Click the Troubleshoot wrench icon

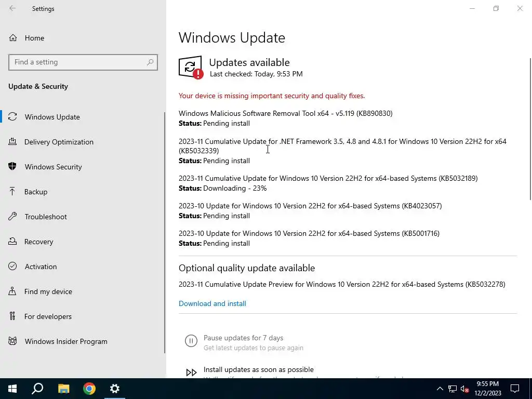click(x=12, y=217)
